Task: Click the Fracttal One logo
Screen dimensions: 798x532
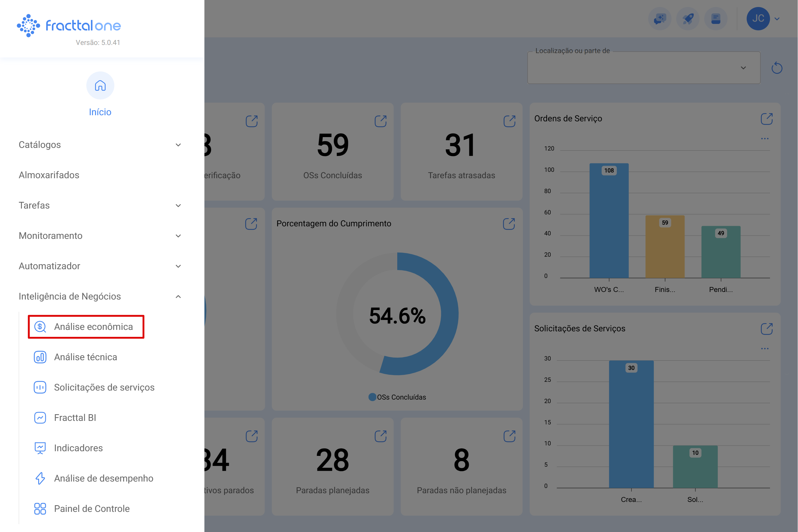Action: tap(69, 25)
